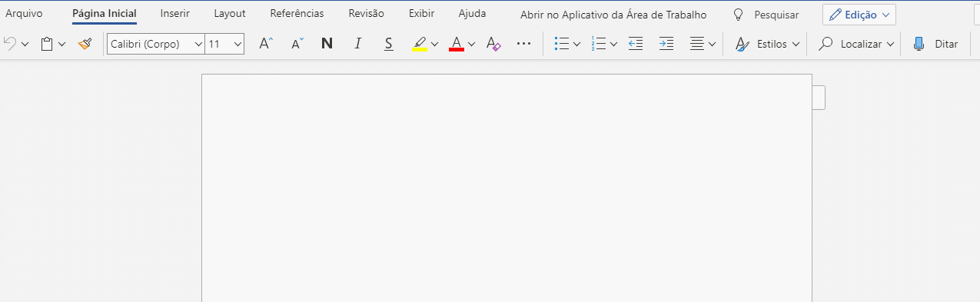
Task: Open more font options ellipsis
Action: 524,44
